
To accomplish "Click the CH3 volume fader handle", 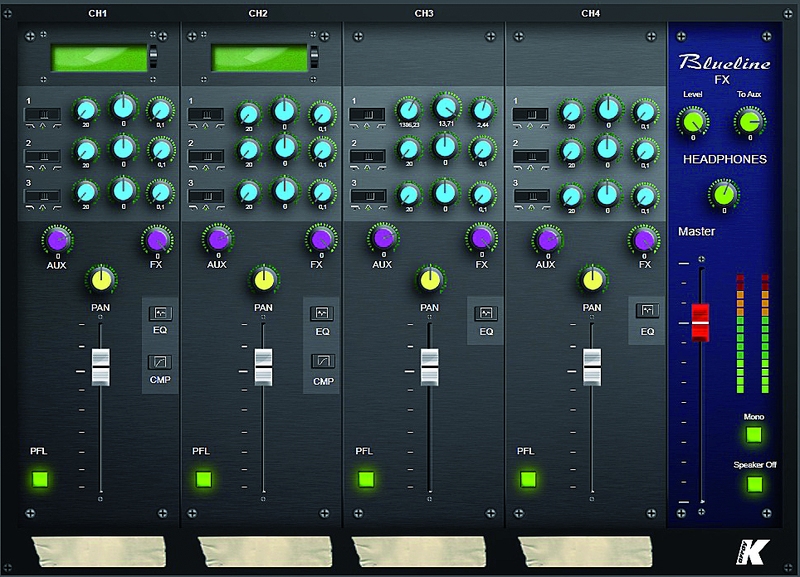I will [x=430, y=367].
